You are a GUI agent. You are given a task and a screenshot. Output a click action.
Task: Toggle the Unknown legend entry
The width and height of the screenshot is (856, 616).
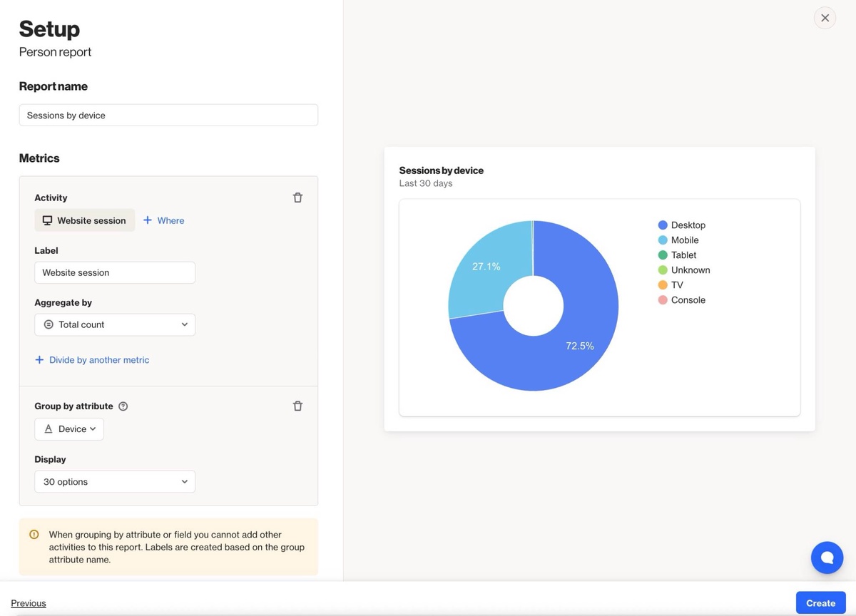tap(684, 270)
